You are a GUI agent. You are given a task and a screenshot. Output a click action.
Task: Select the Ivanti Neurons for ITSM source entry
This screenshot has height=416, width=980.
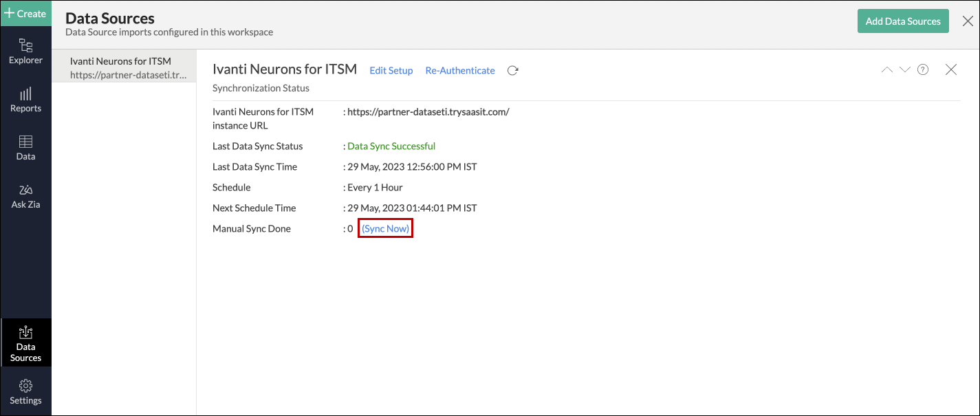tap(124, 67)
